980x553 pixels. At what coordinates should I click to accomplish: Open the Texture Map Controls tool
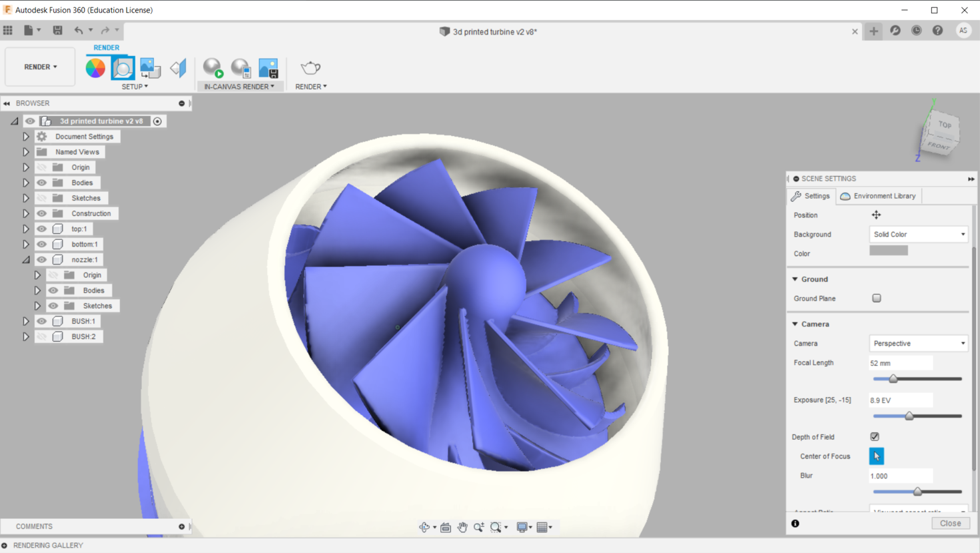click(178, 68)
